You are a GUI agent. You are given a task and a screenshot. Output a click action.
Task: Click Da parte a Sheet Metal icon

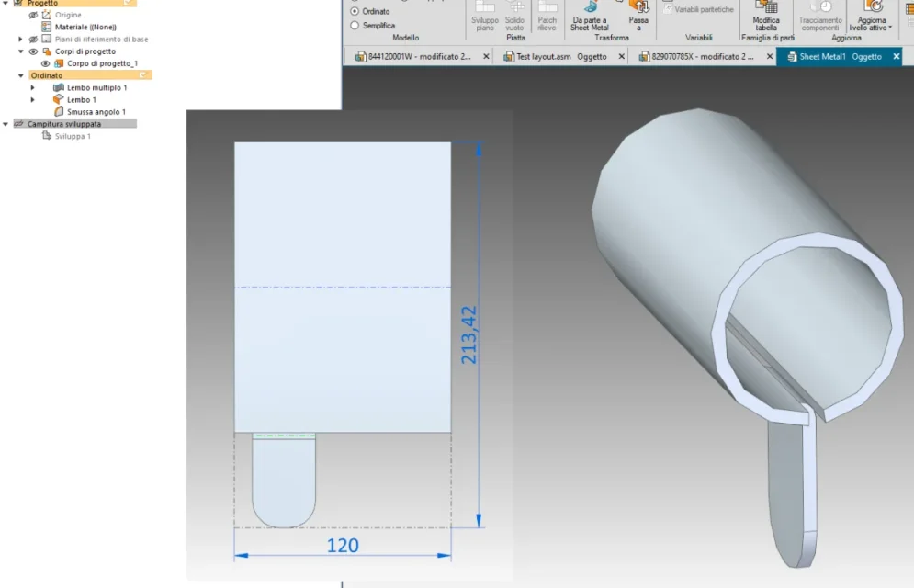pos(590,7)
